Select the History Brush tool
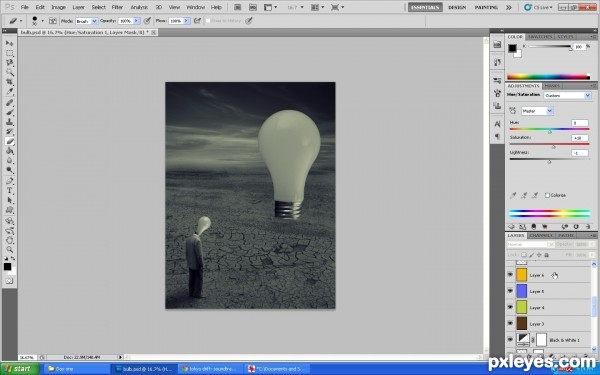This screenshot has width=600, height=375. point(10,132)
